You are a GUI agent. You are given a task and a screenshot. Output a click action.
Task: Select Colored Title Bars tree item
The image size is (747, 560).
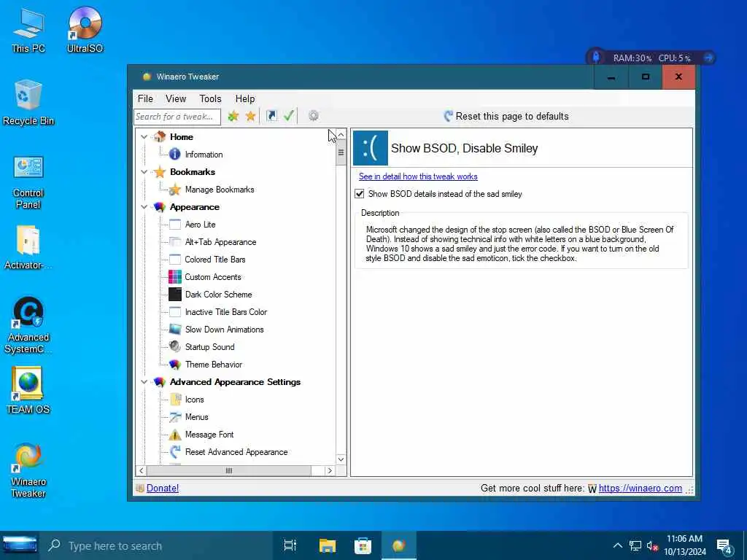[x=215, y=260]
